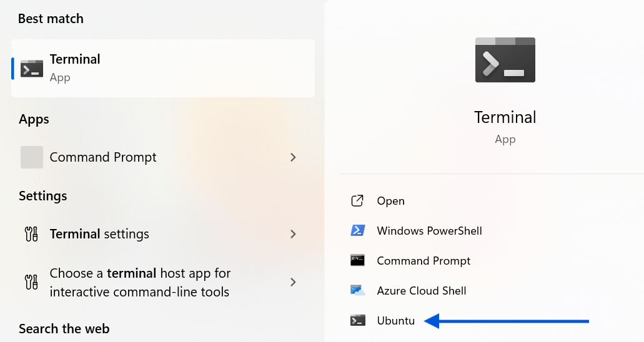Click the wrench icon beside Choose a terminal host app
This screenshot has width=644, height=342.
point(31,282)
